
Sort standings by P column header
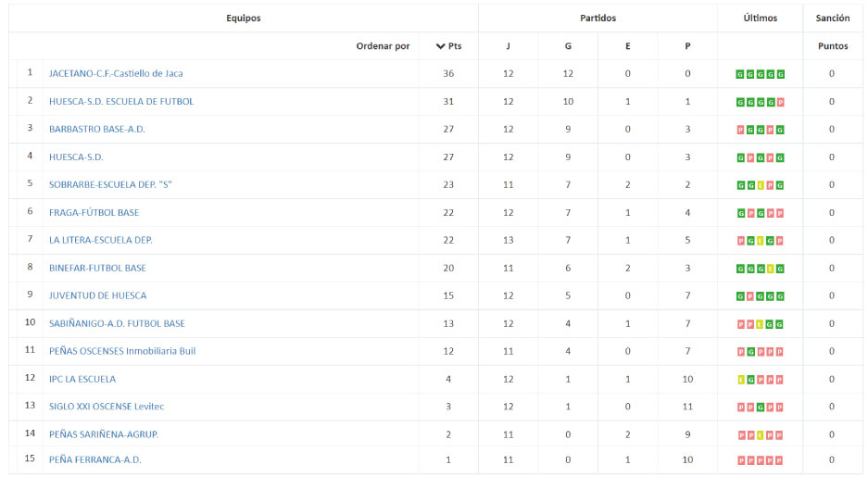[687, 46]
